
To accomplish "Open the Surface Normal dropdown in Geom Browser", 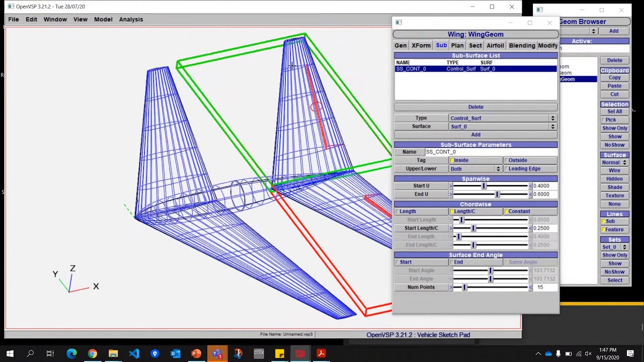I will click(615, 163).
